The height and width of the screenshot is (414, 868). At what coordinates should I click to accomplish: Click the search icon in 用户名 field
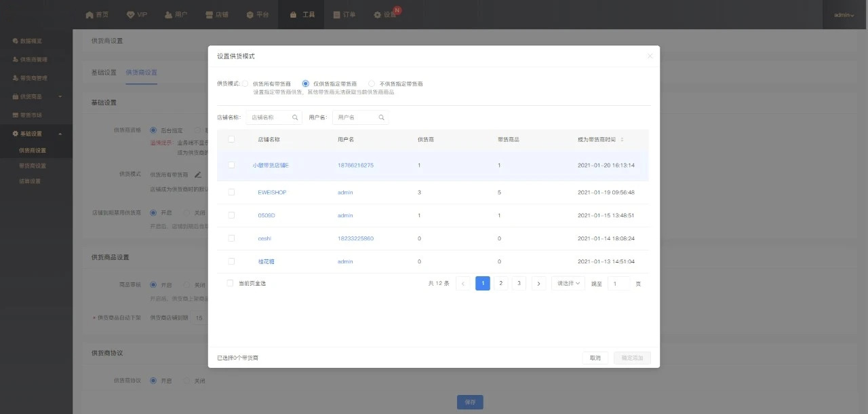[x=382, y=117]
